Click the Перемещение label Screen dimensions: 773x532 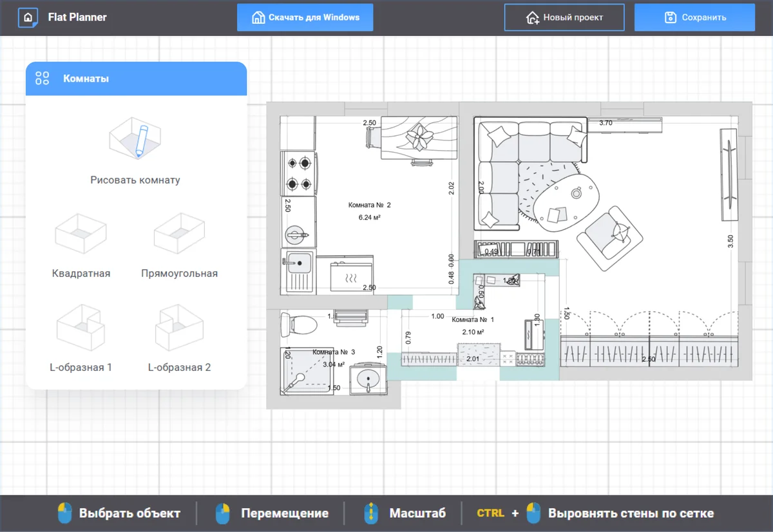click(285, 513)
